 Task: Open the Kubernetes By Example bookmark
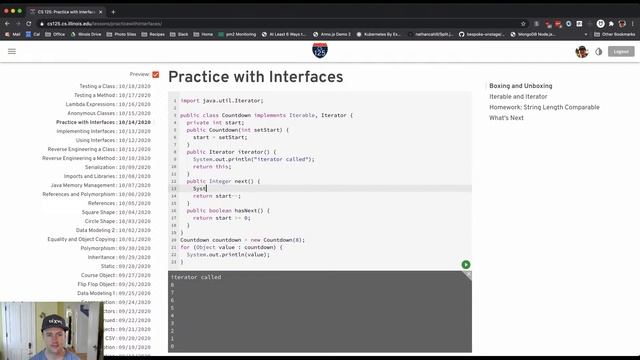point(378,34)
